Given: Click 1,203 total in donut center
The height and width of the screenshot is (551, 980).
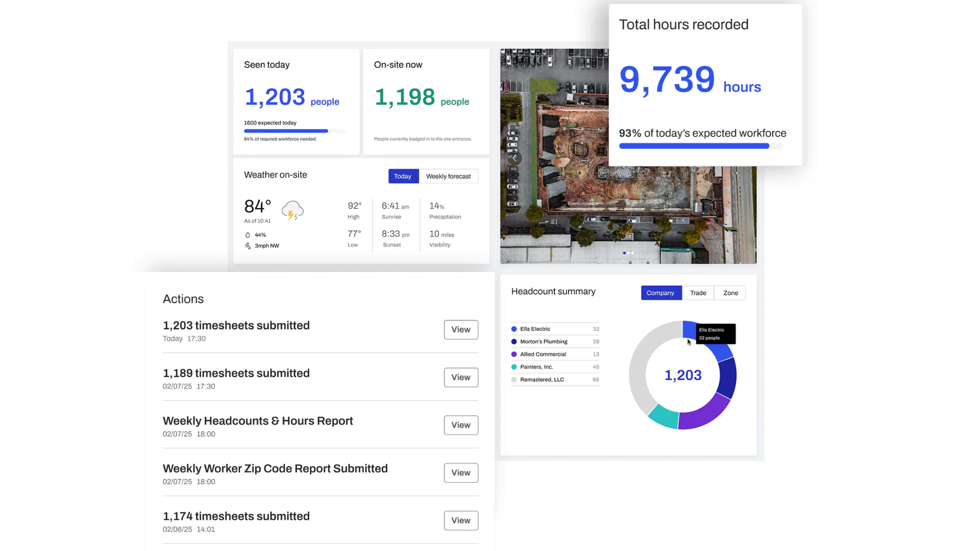Looking at the screenshot, I should (683, 375).
